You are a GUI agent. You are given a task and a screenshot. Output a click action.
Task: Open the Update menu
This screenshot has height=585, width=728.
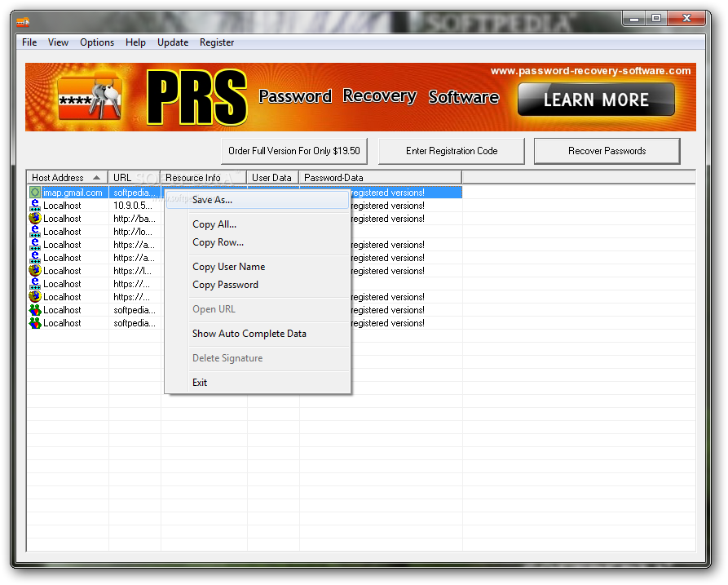[x=173, y=42]
